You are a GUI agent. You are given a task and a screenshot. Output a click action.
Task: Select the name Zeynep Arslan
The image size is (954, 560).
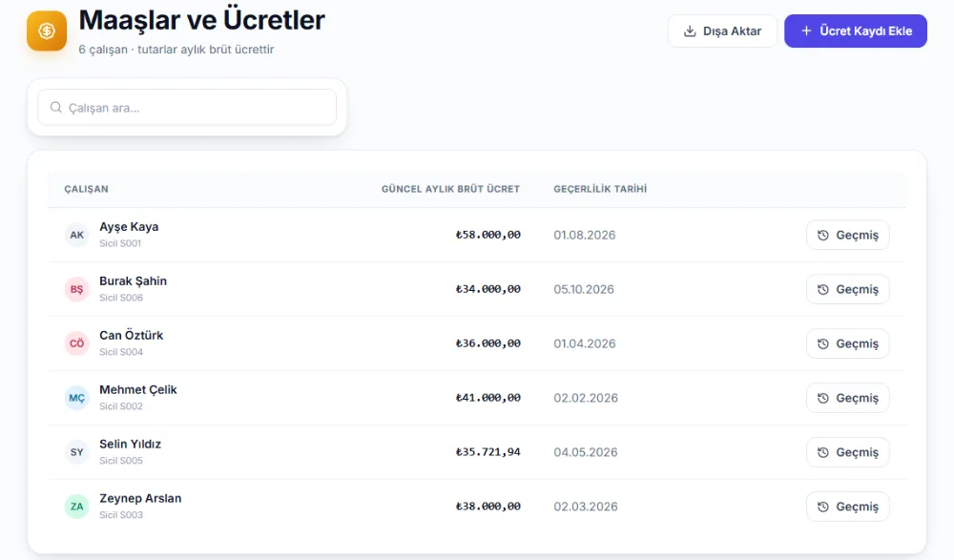[x=140, y=498]
